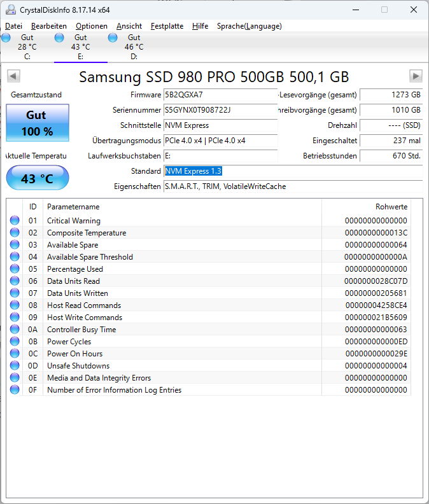429x504 pixels.
Task: Click status orb of Power Cycles row
Action: [x=15, y=341]
